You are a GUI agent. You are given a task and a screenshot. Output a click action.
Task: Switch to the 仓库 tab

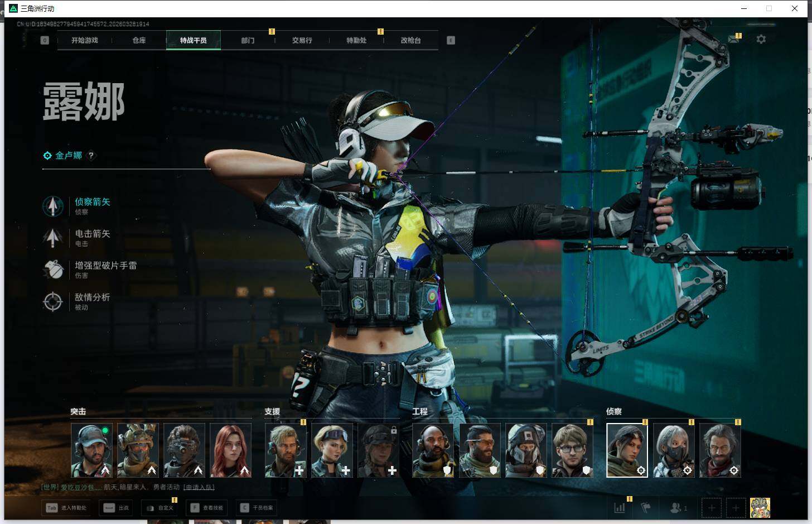(139, 40)
